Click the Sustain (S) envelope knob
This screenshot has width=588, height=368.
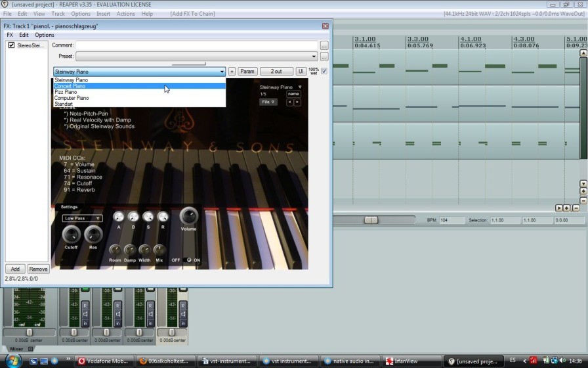(x=148, y=217)
